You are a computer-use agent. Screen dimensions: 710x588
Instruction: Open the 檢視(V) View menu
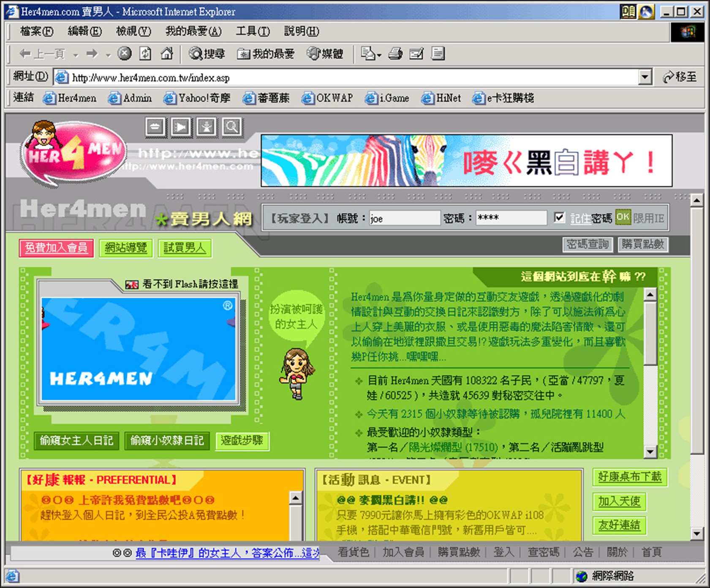[x=133, y=31]
